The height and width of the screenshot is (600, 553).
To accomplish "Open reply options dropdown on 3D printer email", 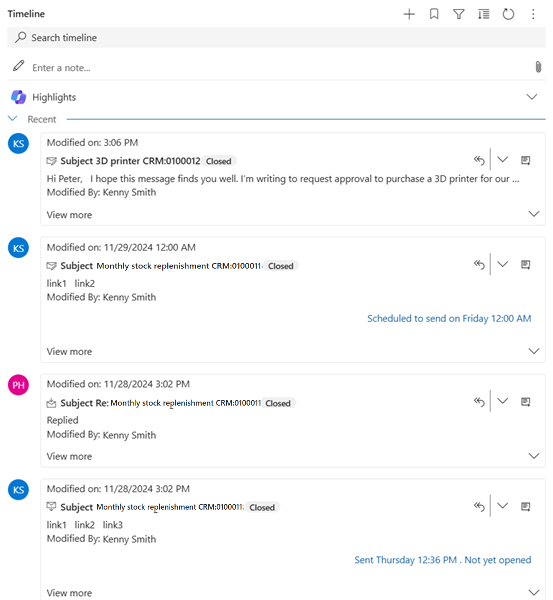I will point(502,160).
